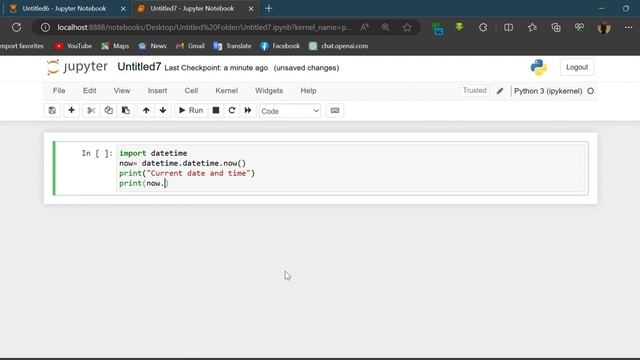Switch to the Untitled6 browser tab
Viewport: 640px width, 360px height.
(x=63, y=9)
